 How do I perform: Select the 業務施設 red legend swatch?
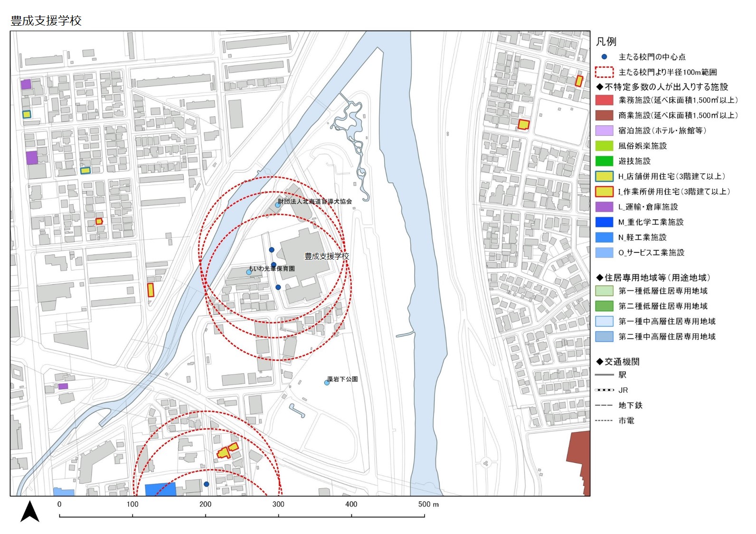(604, 100)
